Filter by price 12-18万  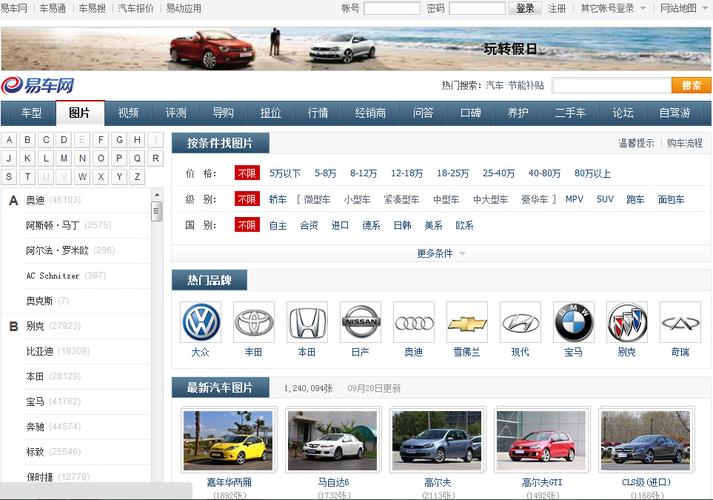(407, 173)
